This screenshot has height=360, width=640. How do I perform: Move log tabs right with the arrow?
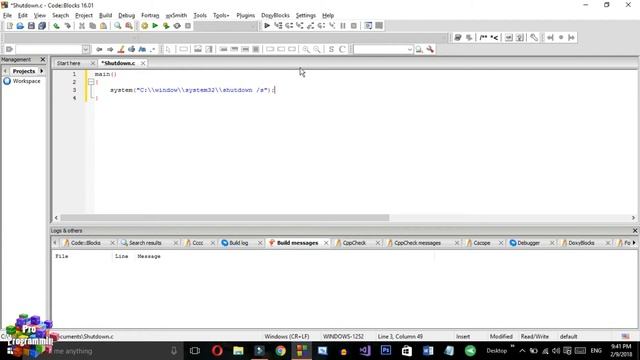[x=634, y=243]
